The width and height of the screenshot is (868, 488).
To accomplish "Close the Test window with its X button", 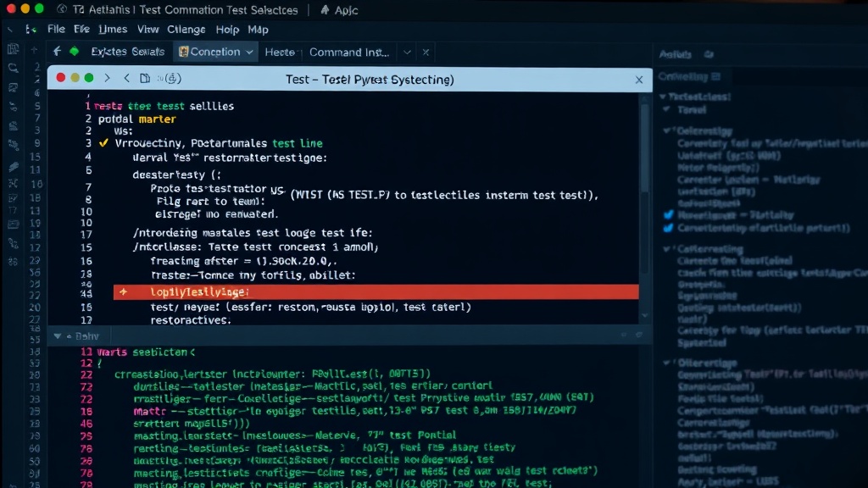I will tap(639, 80).
